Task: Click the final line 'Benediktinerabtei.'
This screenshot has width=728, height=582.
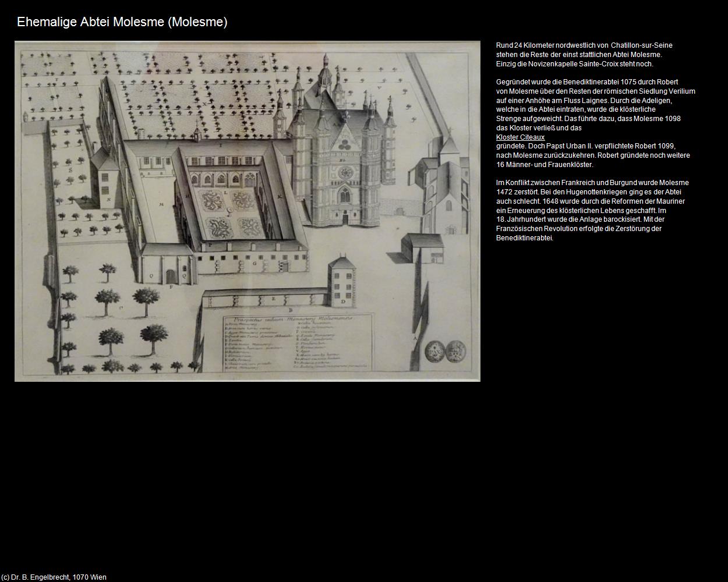Action: (524, 238)
